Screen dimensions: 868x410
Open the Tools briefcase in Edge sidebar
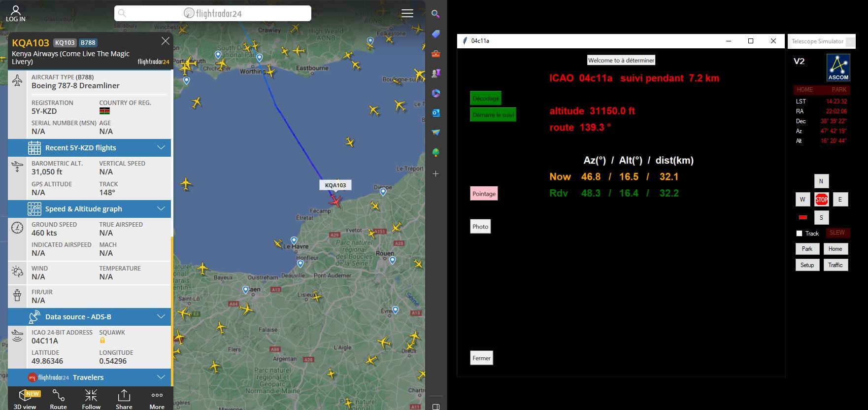click(435, 53)
